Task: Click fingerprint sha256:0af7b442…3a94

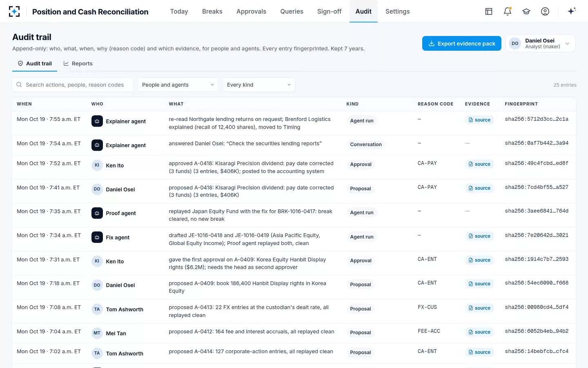Action: pos(537,143)
